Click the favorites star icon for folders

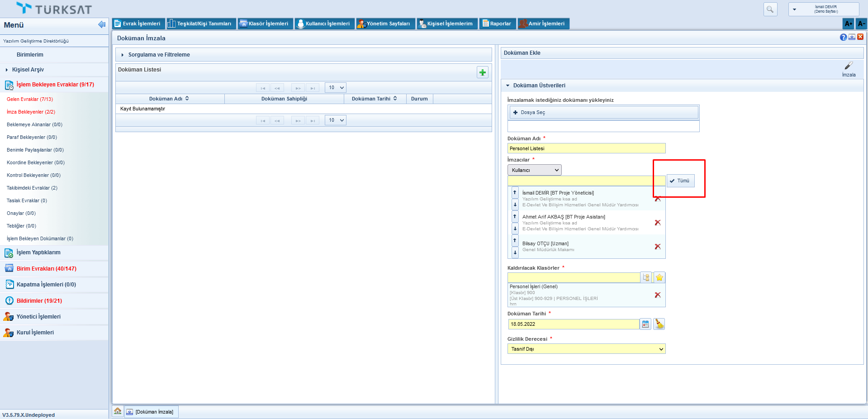coord(659,277)
